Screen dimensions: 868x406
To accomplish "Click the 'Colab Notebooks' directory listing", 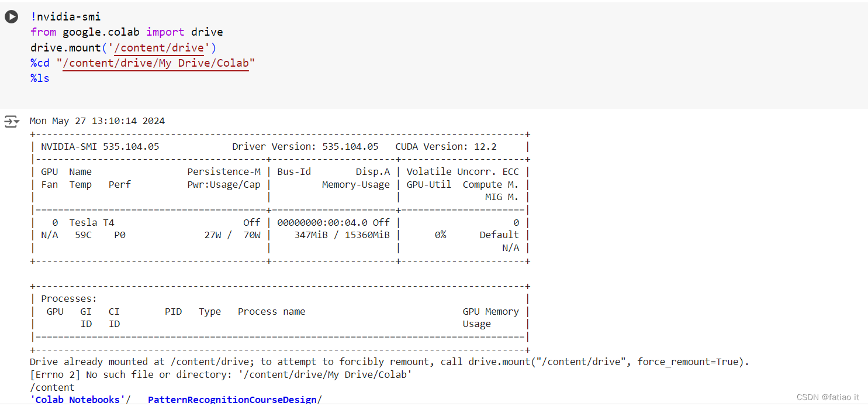I will (x=80, y=400).
